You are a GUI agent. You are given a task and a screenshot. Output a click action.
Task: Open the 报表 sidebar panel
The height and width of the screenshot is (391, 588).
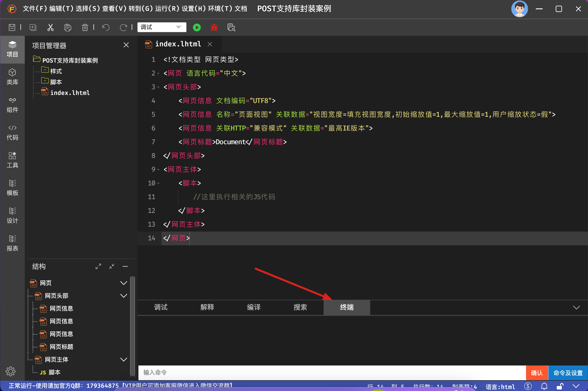[12, 243]
